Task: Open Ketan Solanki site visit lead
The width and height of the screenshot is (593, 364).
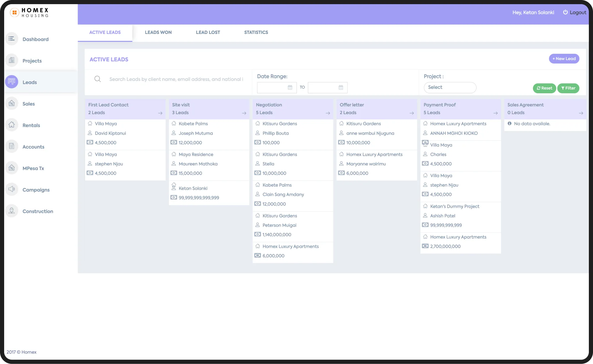Action: coord(209,193)
